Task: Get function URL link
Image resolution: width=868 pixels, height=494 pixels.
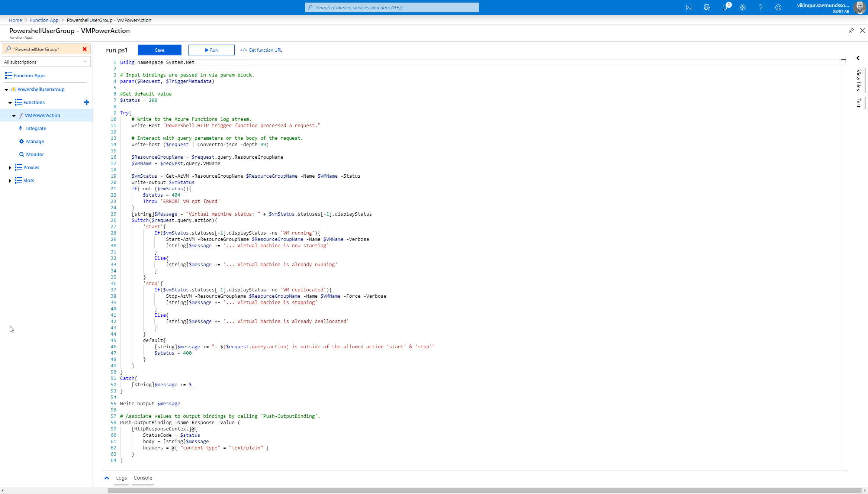Action: click(261, 50)
